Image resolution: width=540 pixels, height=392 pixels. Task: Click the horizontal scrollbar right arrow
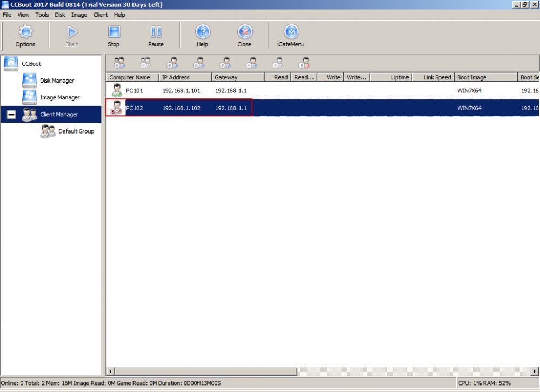click(535, 371)
